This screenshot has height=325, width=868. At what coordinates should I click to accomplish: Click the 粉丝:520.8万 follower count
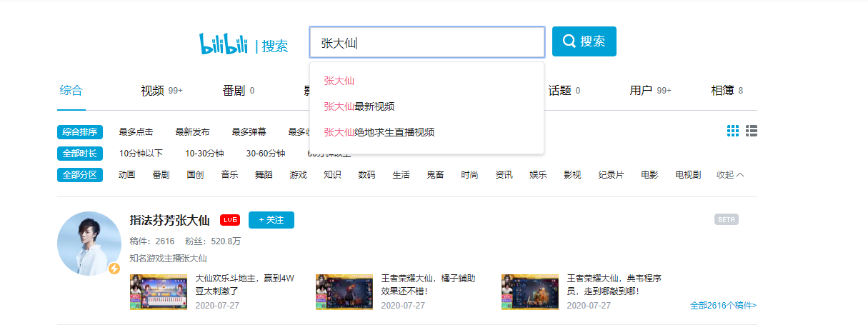point(213,241)
